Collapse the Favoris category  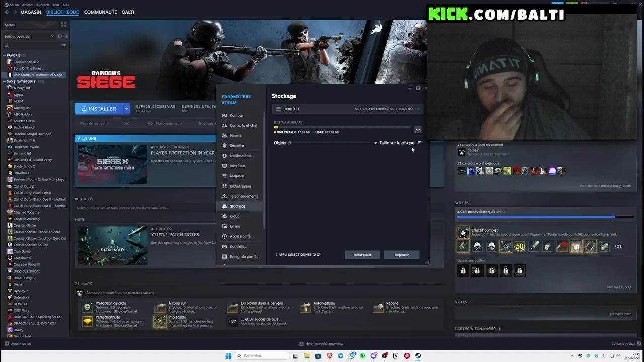(x=4, y=55)
